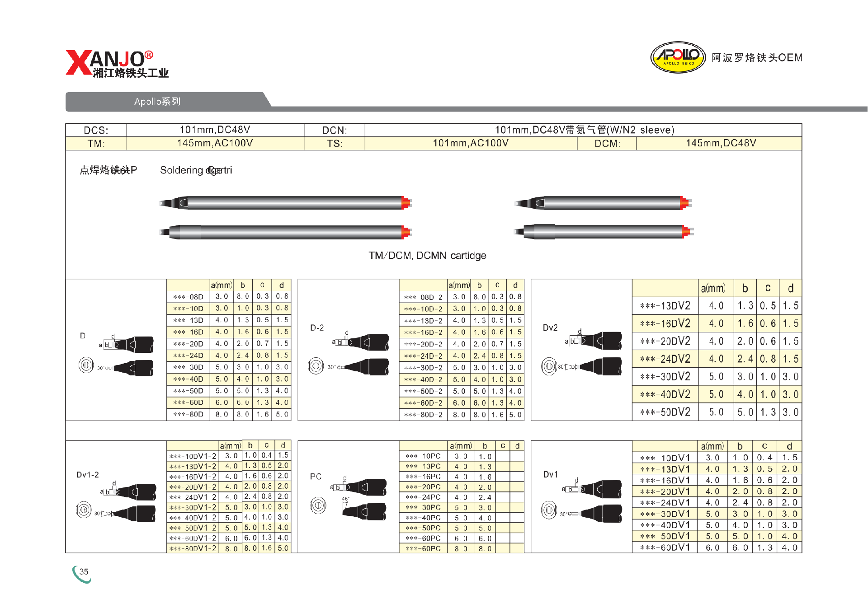Screen dimensions: 868x613
Task: Click the D tip side-view diagram
Action: click(x=128, y=344)
